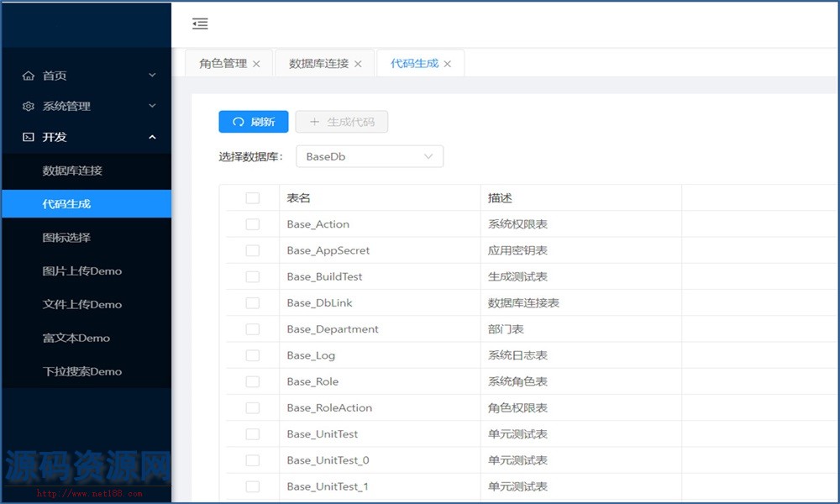840x504 pixels.
Task: Select the Base_DbLink row checkbox
Action: coord(252,302)
